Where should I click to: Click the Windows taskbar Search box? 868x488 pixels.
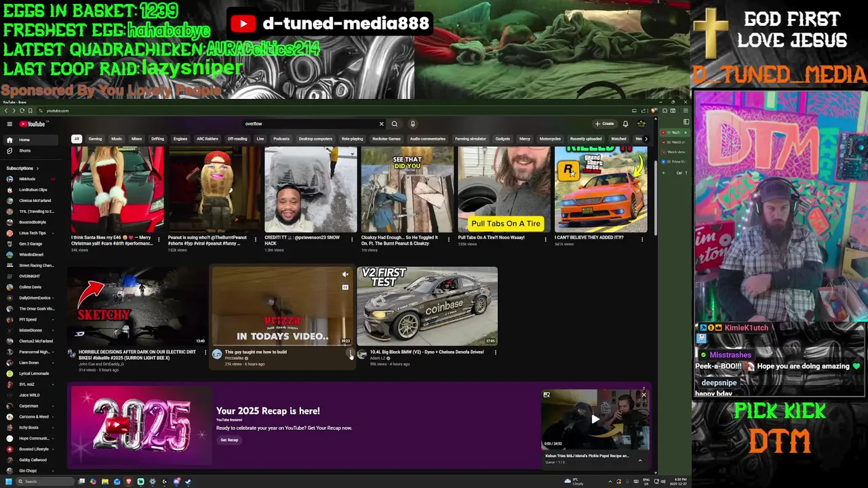(45, 482)
